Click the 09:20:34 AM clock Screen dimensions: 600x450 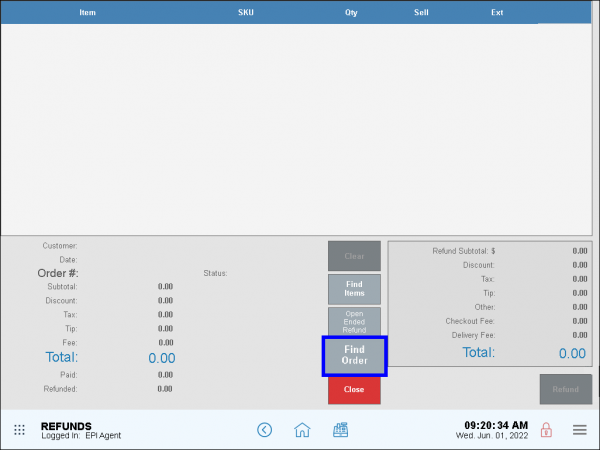click(x=496, y=425)
